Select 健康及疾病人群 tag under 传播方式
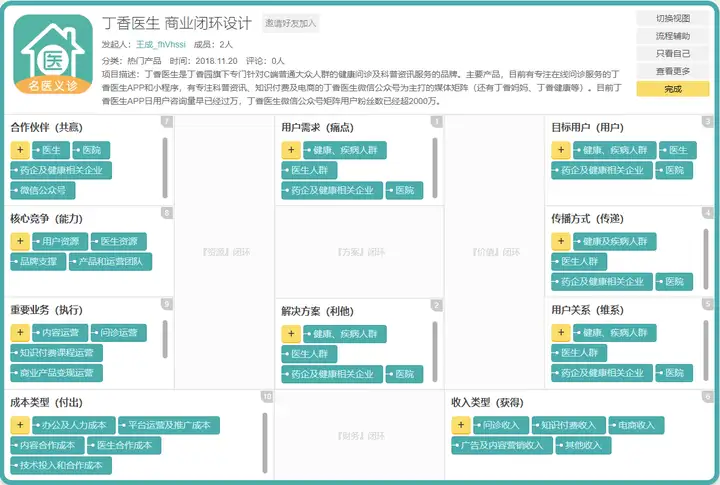The height and width of the screenshot is (485, 720). pyautogui.click(x=615, y=242)
